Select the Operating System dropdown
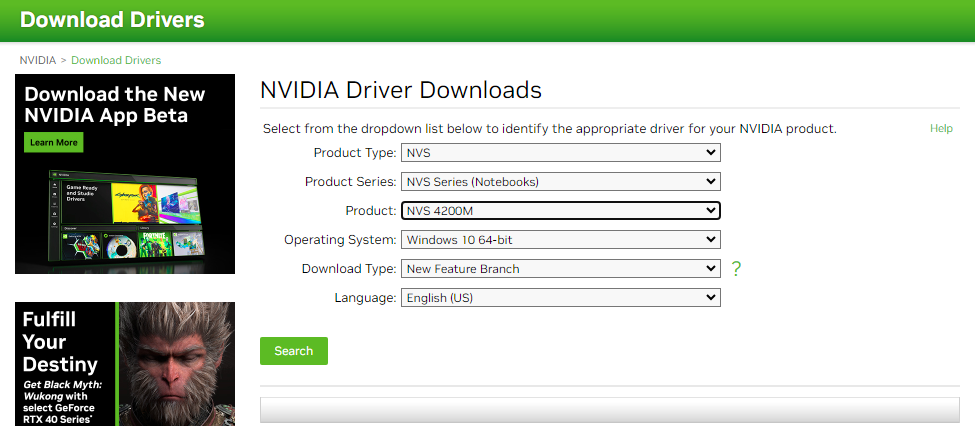The width and height of the screenshot is (975, 426). click(x=560, y=240)
